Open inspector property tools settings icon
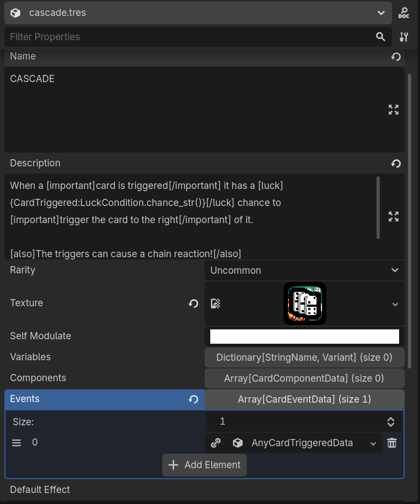Viewport: 420px width, 504px height. [403, 37]
